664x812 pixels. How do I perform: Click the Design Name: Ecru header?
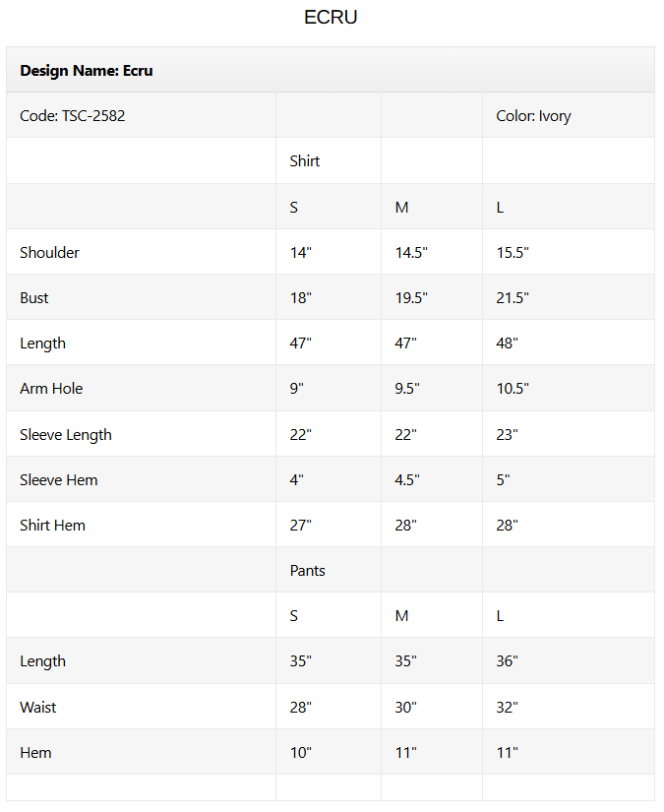tap(87, 71)
